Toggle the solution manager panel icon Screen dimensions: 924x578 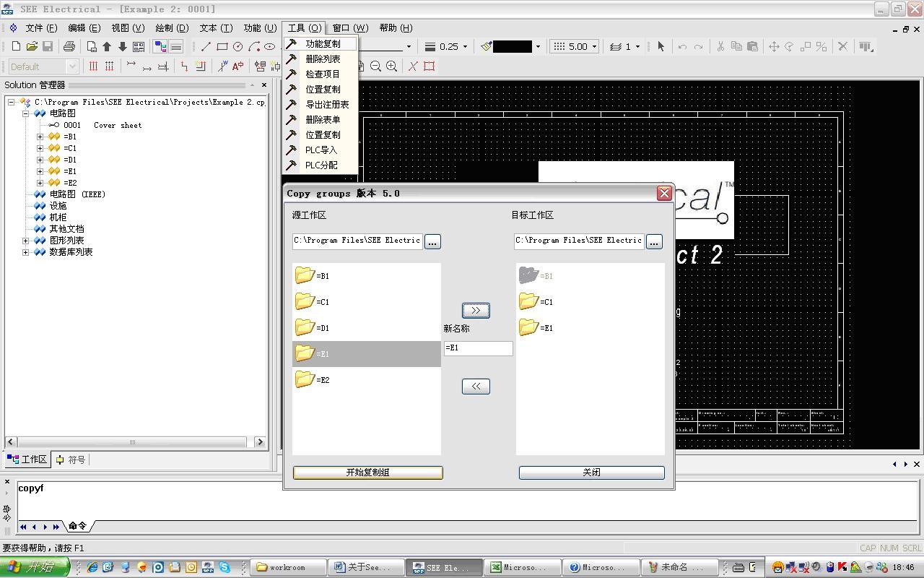click(x=160, y=46)
